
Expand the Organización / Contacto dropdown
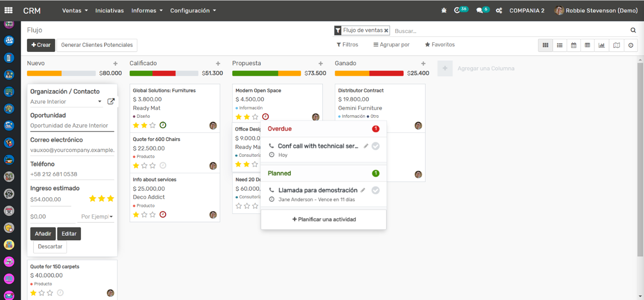100,102
